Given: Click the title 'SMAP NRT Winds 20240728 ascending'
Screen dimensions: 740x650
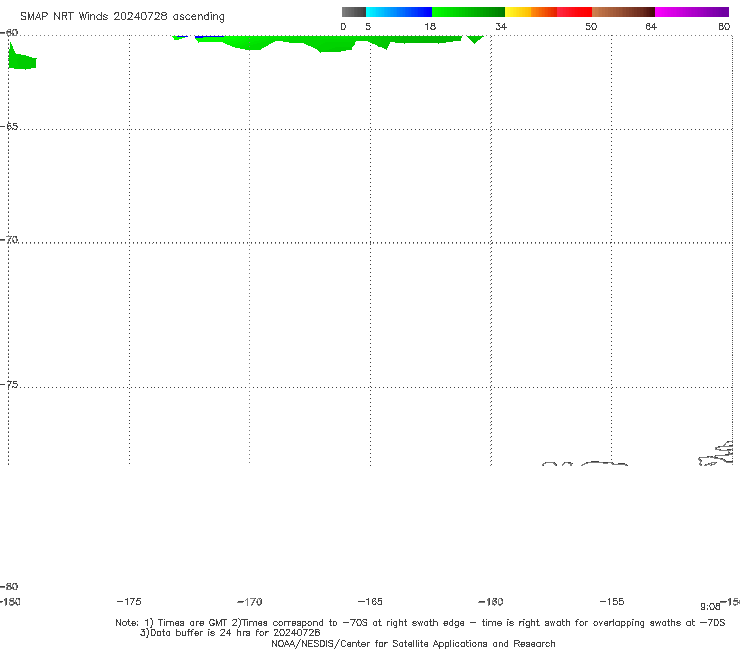Looking at the screenshot, I should point(122,16).
